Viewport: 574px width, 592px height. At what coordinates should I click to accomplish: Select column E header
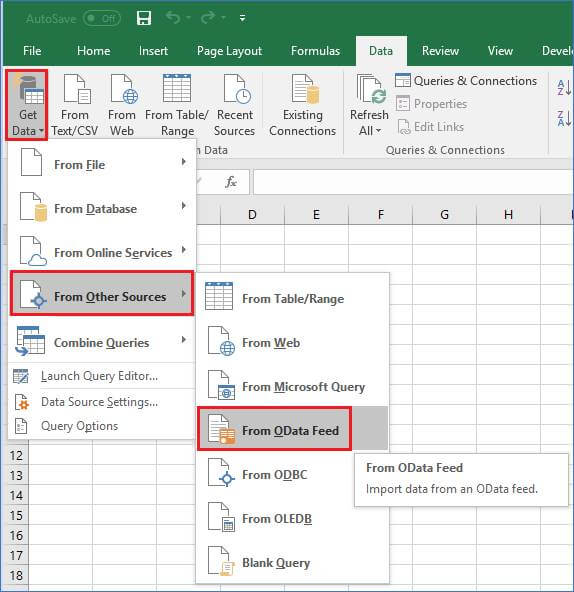[316, 214]
